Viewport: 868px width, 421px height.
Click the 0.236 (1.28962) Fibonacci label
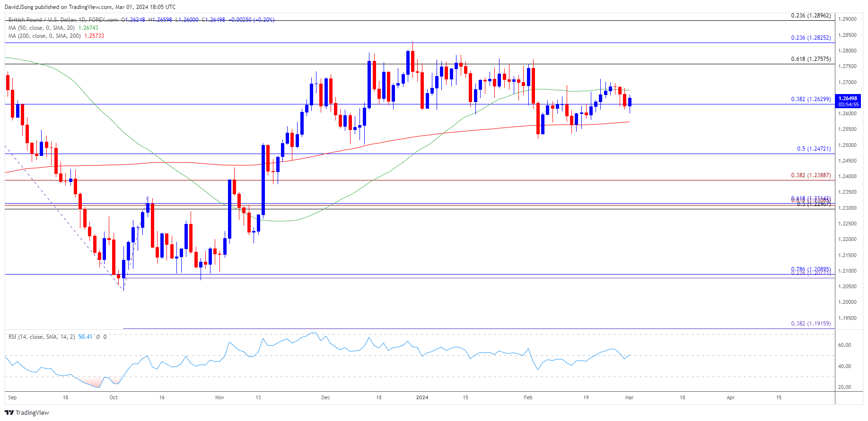(x=811, y=16)
